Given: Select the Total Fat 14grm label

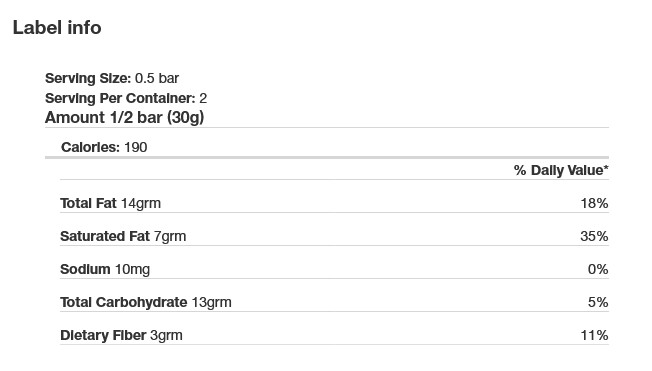Looking at the screenshot, I should coord(110,203).
